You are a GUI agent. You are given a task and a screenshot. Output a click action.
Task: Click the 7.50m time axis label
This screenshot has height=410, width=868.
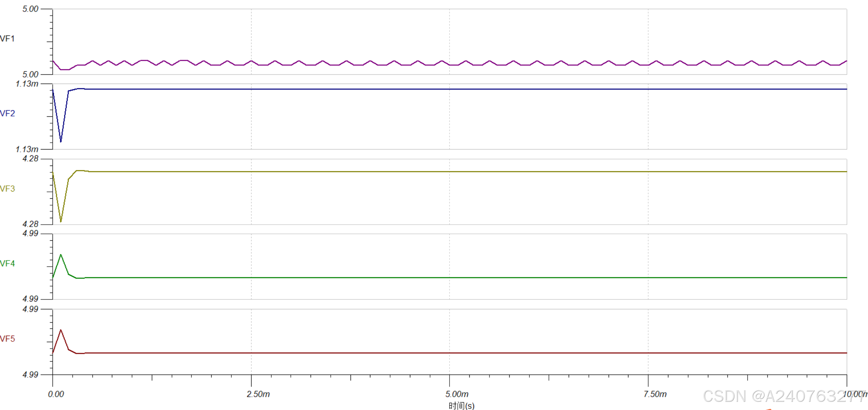tap(655, 394)
